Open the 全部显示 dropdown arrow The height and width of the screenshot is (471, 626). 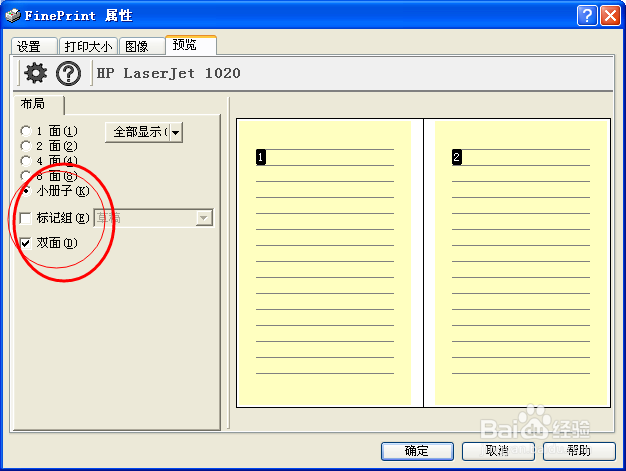click(x=176, y=132)
